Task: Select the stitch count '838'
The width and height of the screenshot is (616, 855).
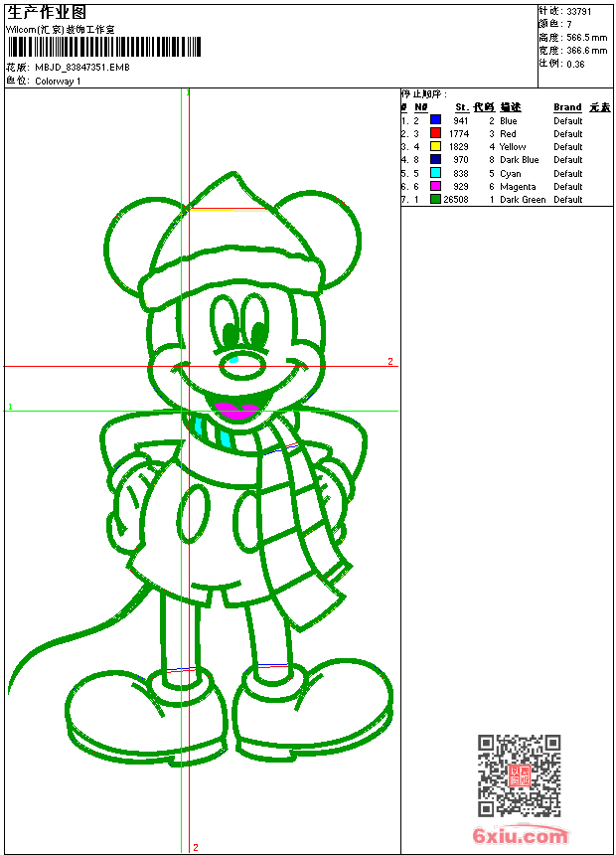Action: 461,174
